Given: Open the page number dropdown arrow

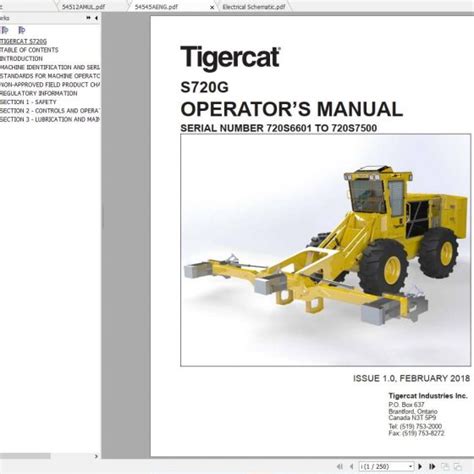Looking at the screenshot, I should point(410,466).
